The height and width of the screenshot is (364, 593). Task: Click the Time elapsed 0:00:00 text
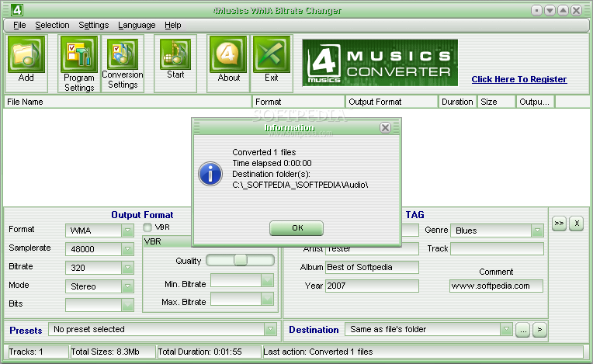click(x=272, y=163)
